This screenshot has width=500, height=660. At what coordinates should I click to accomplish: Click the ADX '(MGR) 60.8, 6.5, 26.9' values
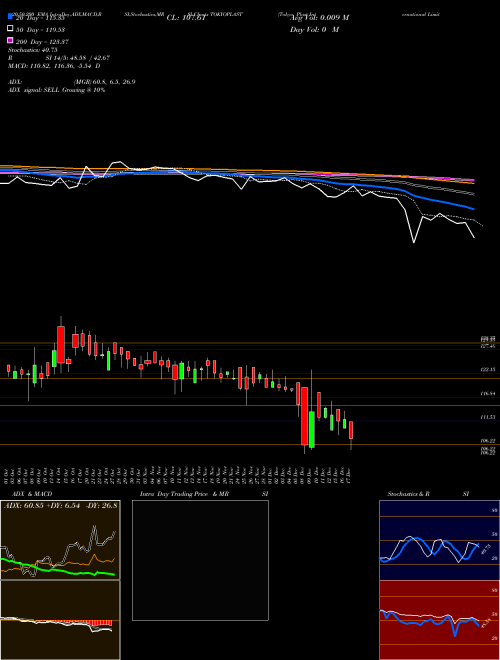tap(104, 82)
